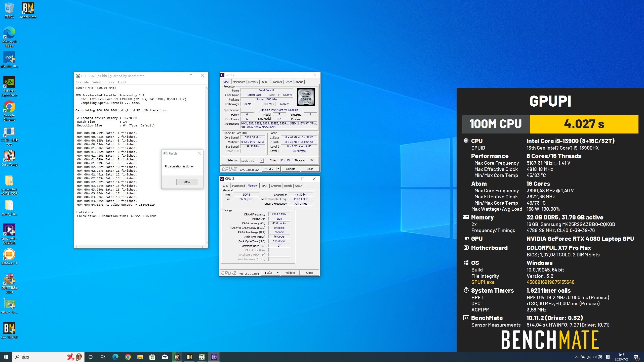The height and width of the screenshot is (362, 644).
Task: Click the Cortana circle on the taskbar
Action: [91, 357]
